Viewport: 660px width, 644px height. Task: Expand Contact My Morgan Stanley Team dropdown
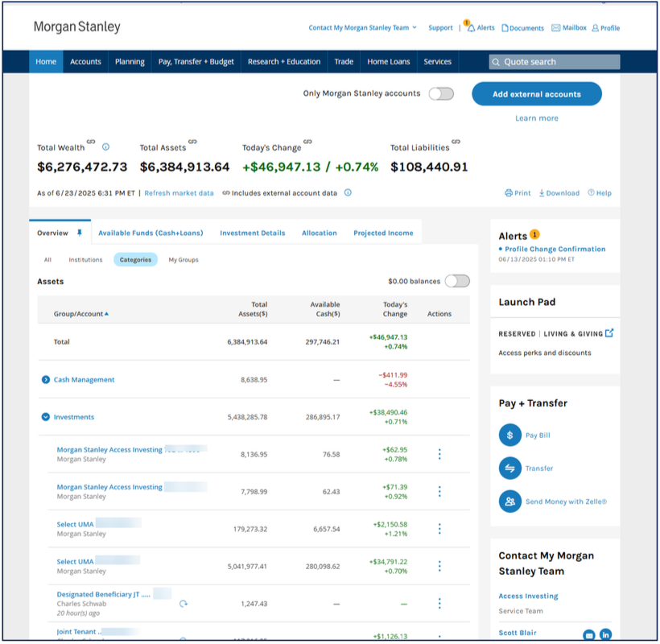[362, 28]
